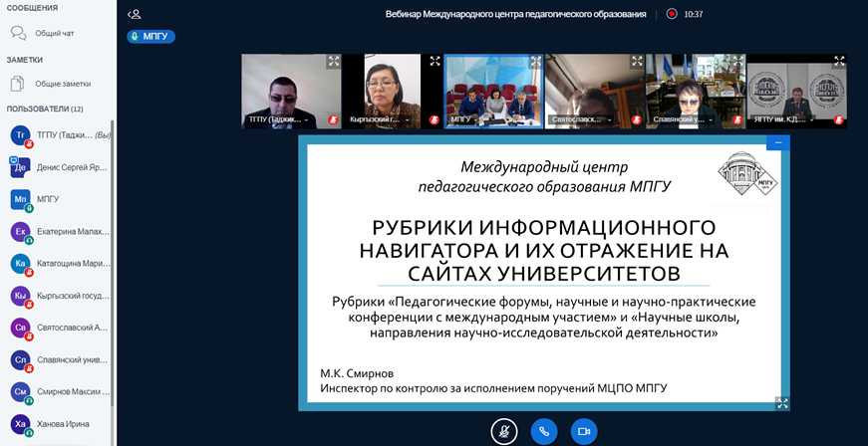Viewport: 868px width, 446px height.
Task: Open МПГУ webcam name dropdown
Action: pyautogui.click(x=466, y=119)
